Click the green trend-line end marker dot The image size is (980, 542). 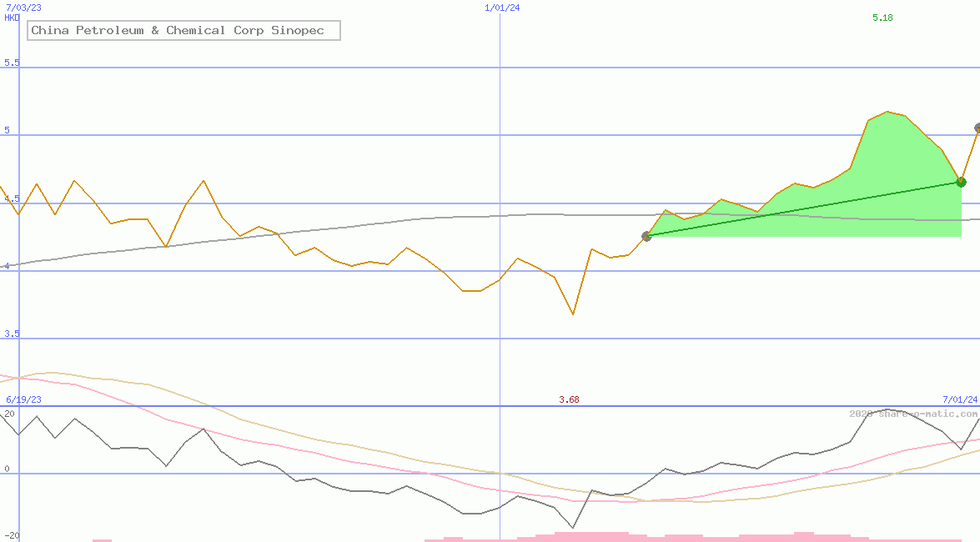click(x=962, y=182)
